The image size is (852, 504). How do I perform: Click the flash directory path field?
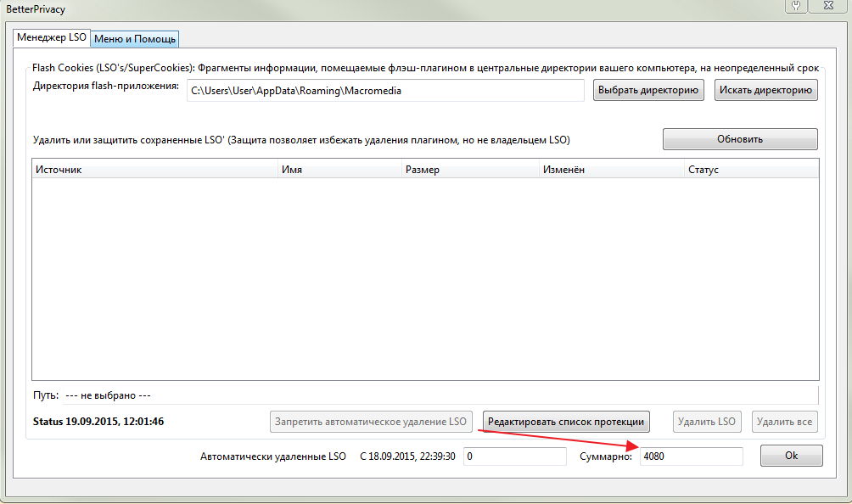(x=385, y=91)
